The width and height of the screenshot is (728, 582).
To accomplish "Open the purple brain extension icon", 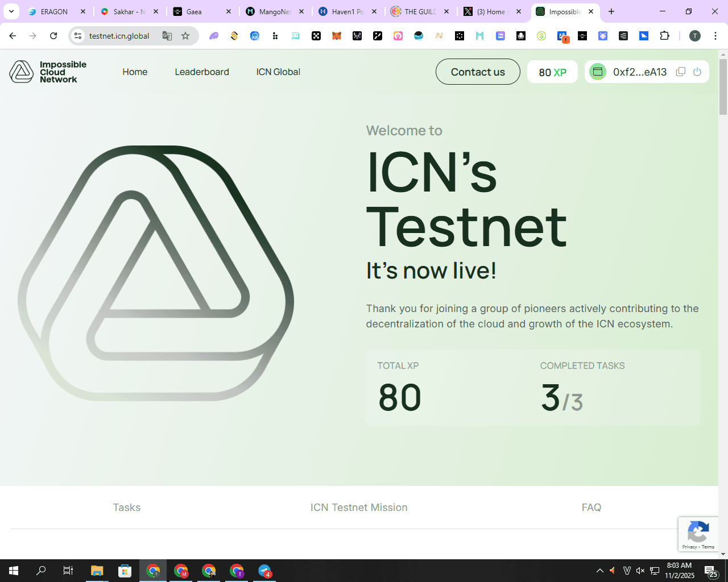I will (x=214, y=36).
